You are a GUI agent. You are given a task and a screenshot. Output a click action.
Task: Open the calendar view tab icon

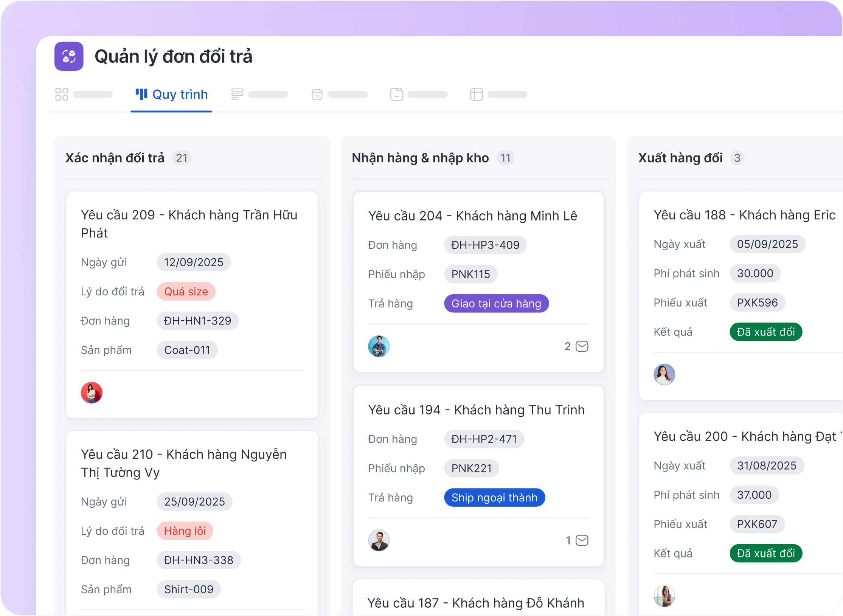coord(317,94)
